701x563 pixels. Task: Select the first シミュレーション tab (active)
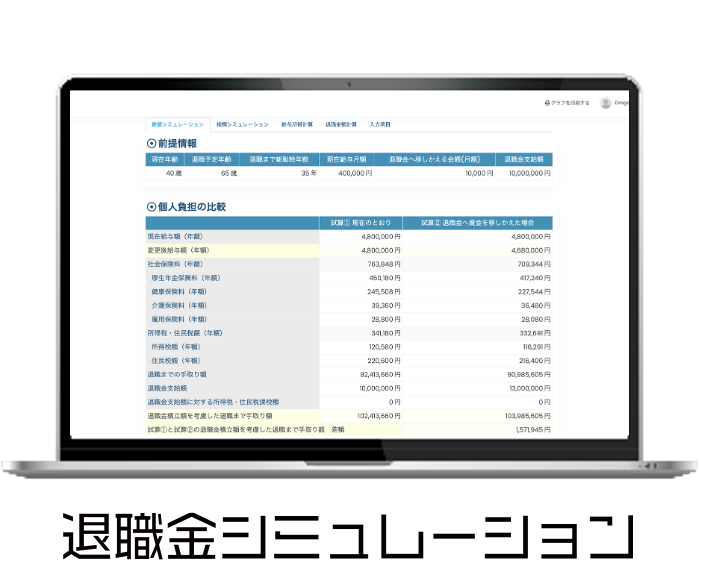tap(176, 124)
